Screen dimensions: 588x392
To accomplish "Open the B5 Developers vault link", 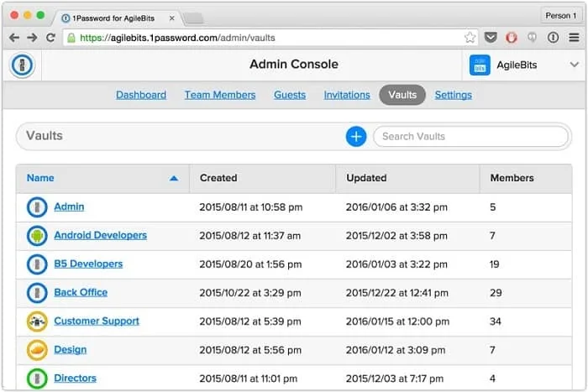I will point(88,264).
